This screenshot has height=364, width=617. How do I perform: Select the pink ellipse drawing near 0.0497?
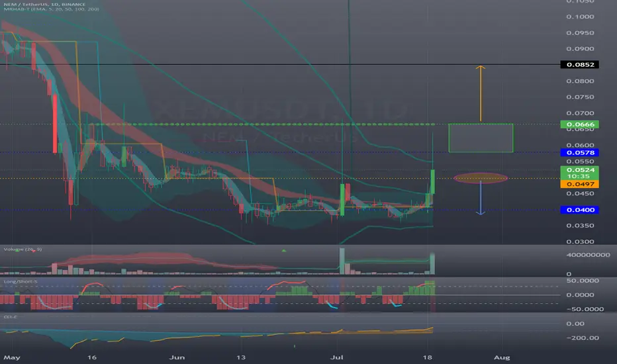tap(481, 178)
